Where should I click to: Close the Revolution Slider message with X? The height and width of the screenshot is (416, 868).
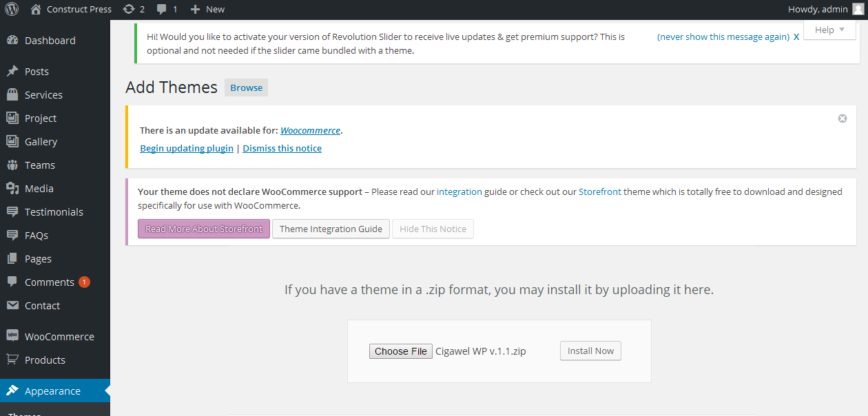click(x=796, y=37)
